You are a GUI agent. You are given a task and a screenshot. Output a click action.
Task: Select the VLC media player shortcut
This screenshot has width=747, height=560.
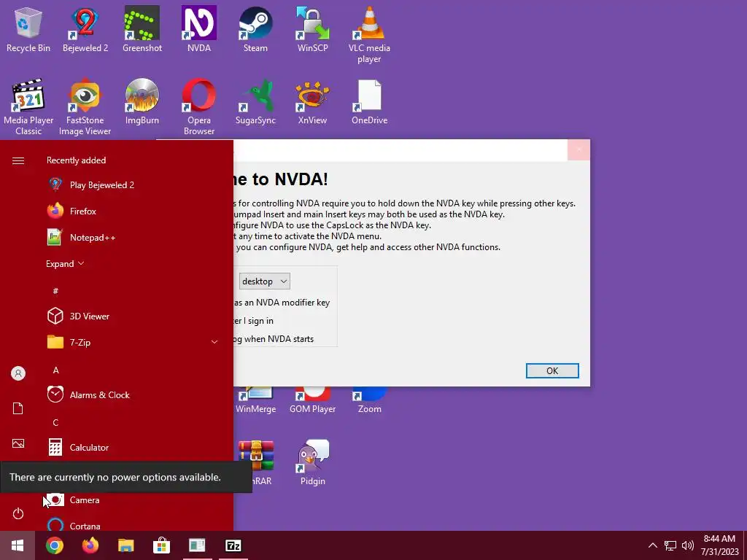point(369,35)
